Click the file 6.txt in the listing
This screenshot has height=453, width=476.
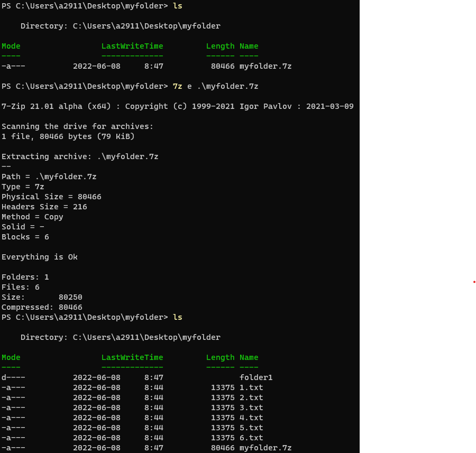click(x=251, y=437)
